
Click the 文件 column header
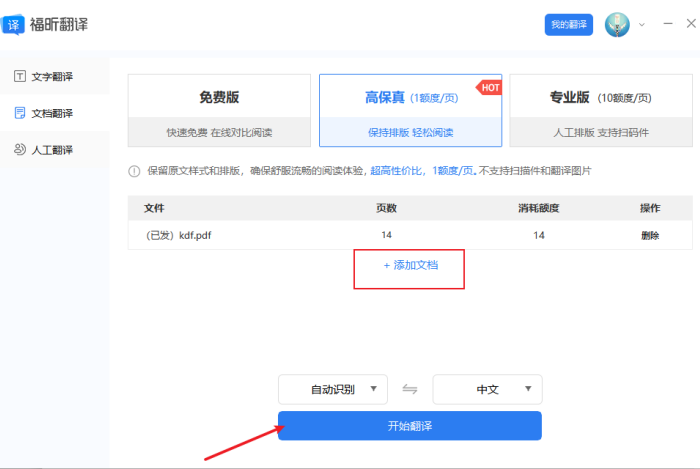[154, 208]
